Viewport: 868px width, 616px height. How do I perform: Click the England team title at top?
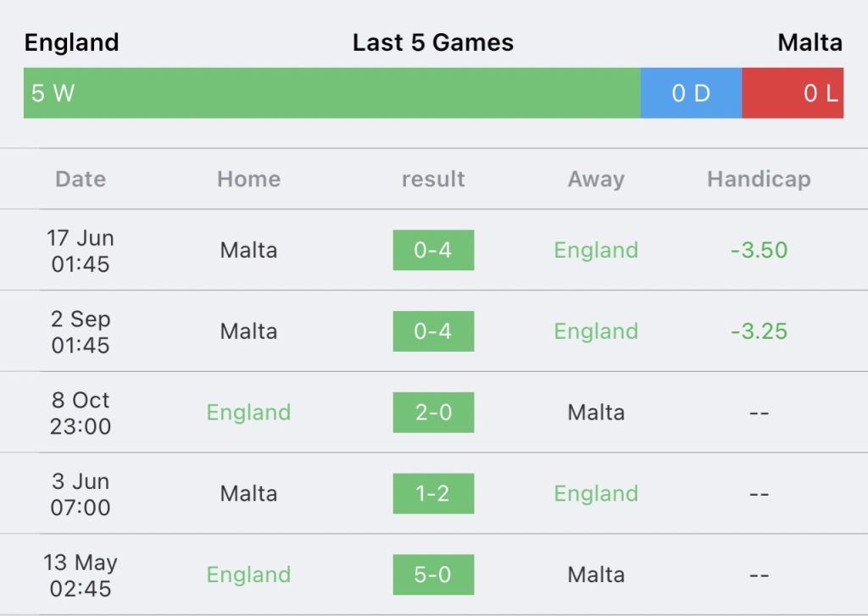click(71, 42)
